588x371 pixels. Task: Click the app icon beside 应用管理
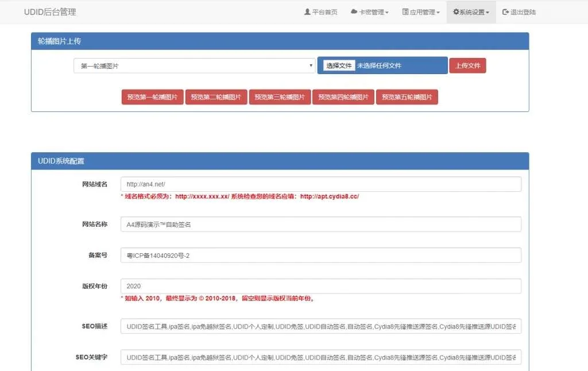pos(405,12)
